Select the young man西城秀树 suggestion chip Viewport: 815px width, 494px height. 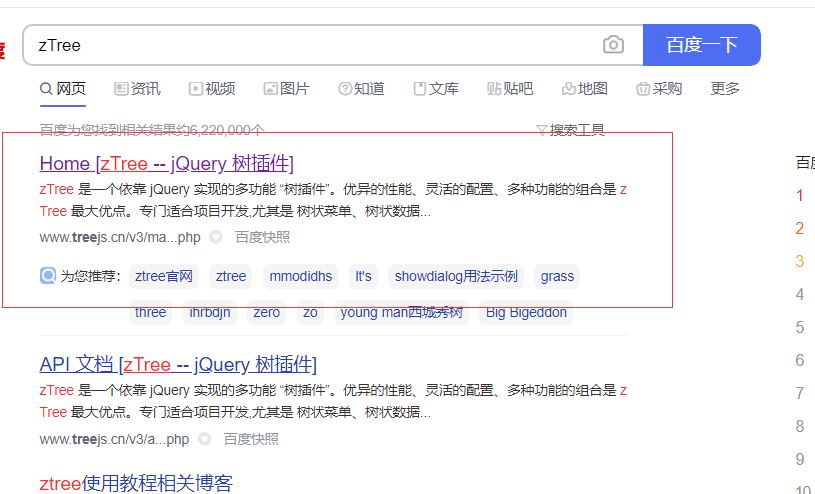pos(401,313)
